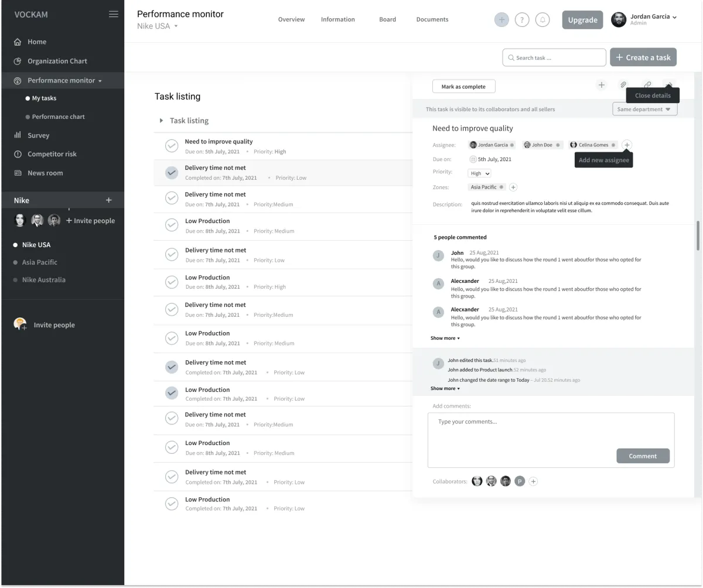Click the P collaborator avatar
703x588 pixels.
(520, 481)
